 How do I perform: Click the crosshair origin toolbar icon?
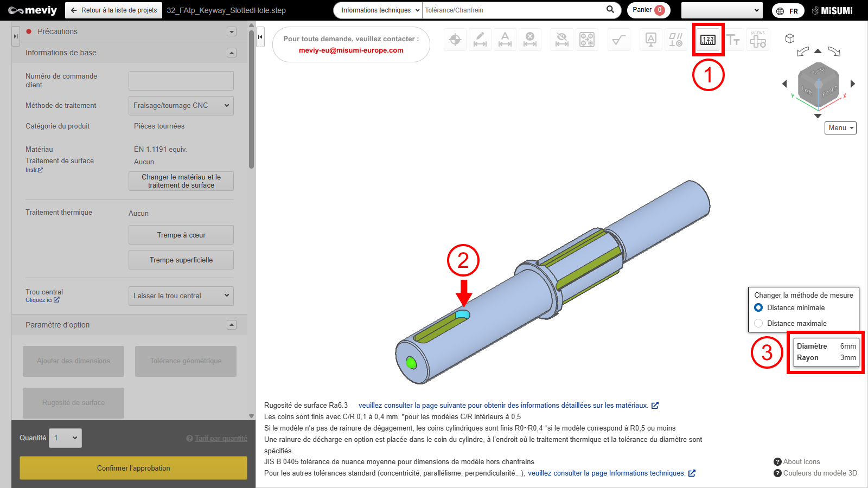(x=455, y=40)
